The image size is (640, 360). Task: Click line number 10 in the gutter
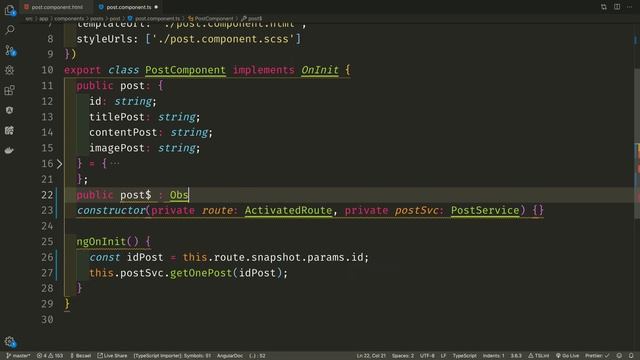click(x=47, y=70)
